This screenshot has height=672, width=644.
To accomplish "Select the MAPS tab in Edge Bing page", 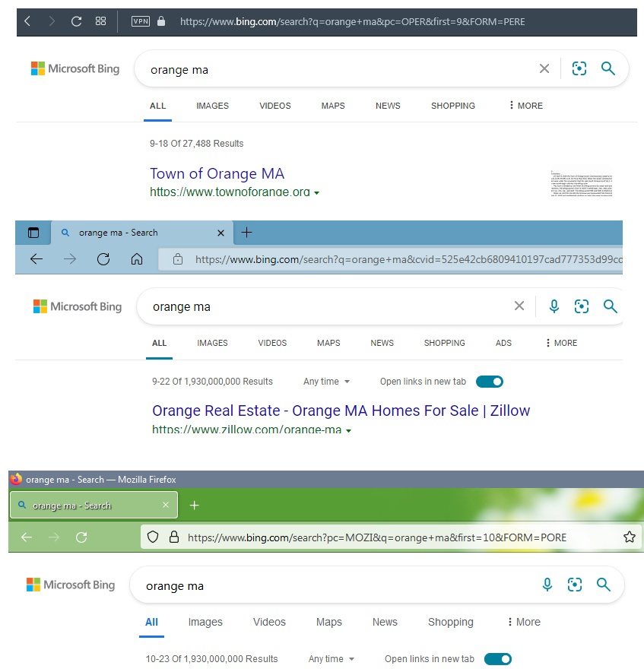I will point(328,343).
